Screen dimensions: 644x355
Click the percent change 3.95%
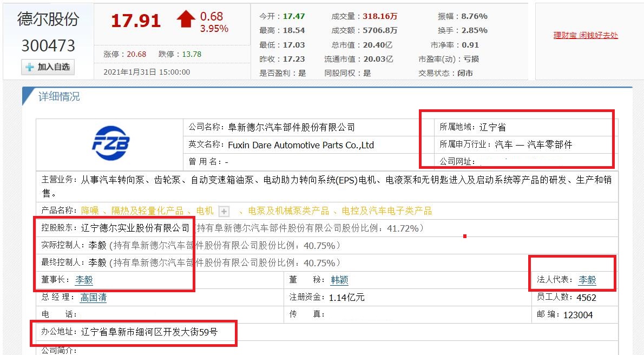214,29
